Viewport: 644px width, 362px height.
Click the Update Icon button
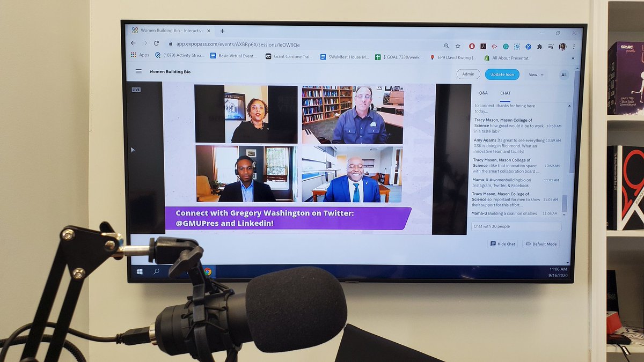point(502,75)
